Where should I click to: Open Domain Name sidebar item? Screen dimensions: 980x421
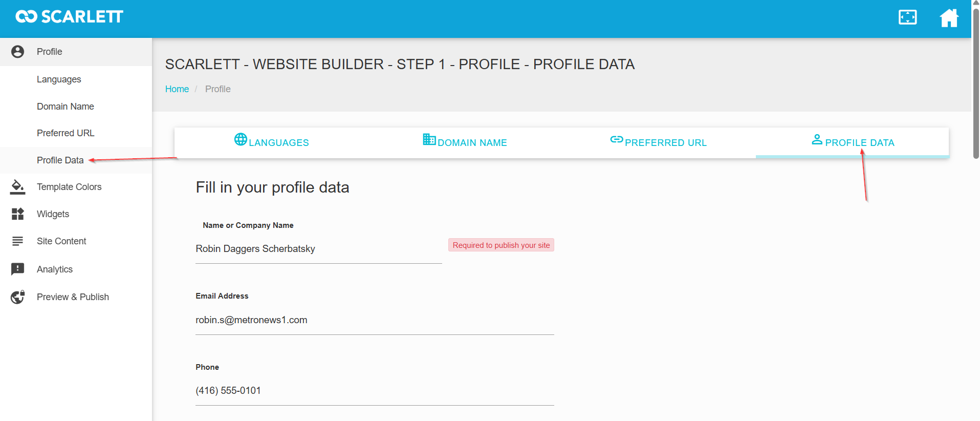66,107
